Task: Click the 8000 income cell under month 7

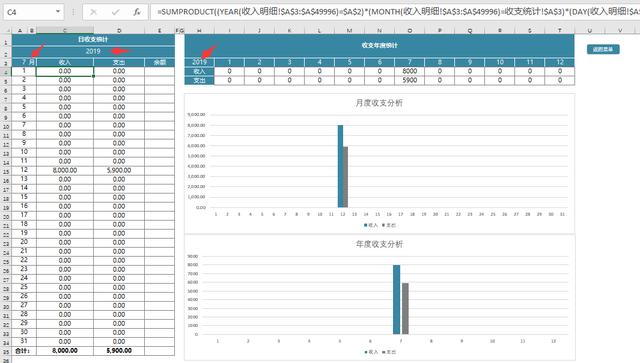Action: pyautogui.click(x=409, y=71)
